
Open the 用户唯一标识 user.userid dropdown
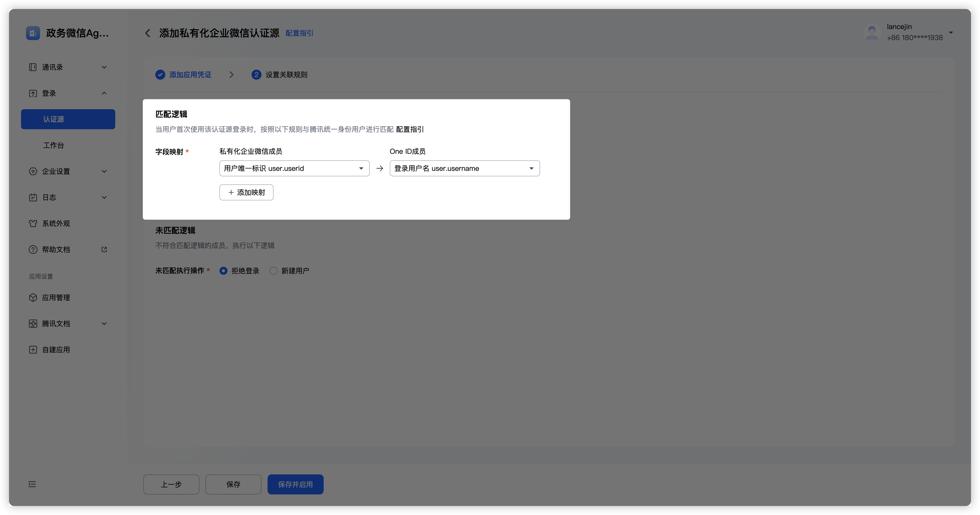tap(294, 169)
